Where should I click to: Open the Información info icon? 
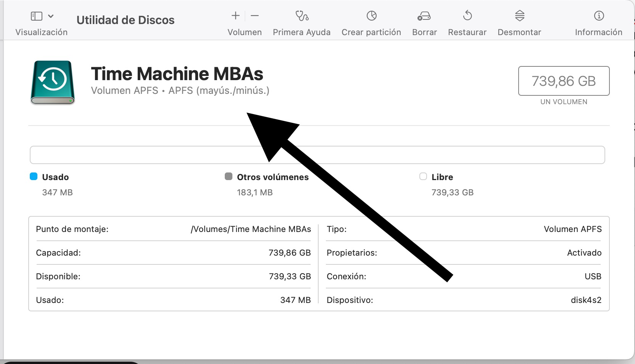point(599,16)
